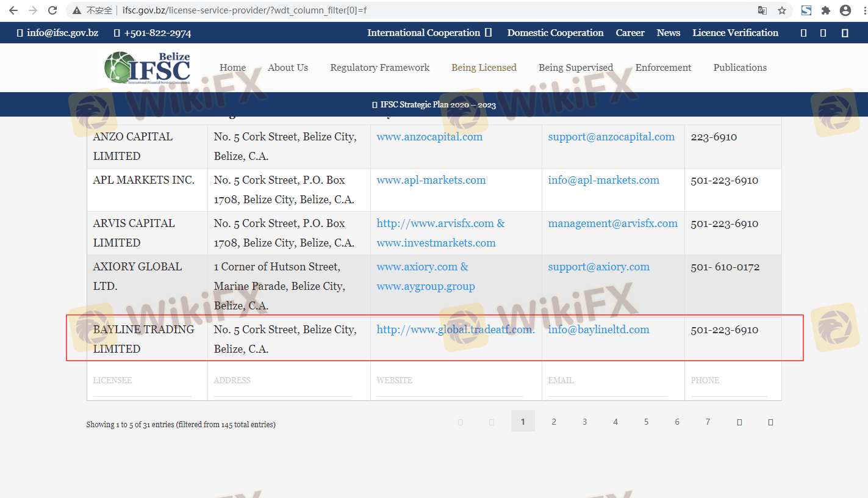Open the extensions puzzle icon
Viewport: 868px width, 498px height.
(826, 10)
